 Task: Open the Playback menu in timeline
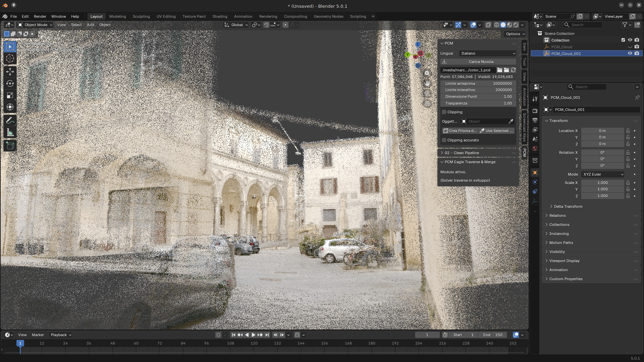(61, 335)
